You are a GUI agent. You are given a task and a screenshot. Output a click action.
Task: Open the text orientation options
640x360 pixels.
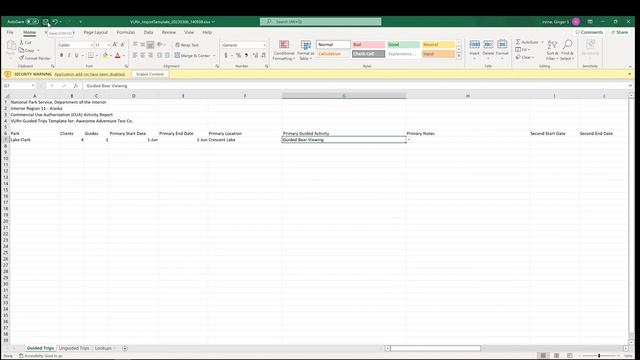pos(160,44)
